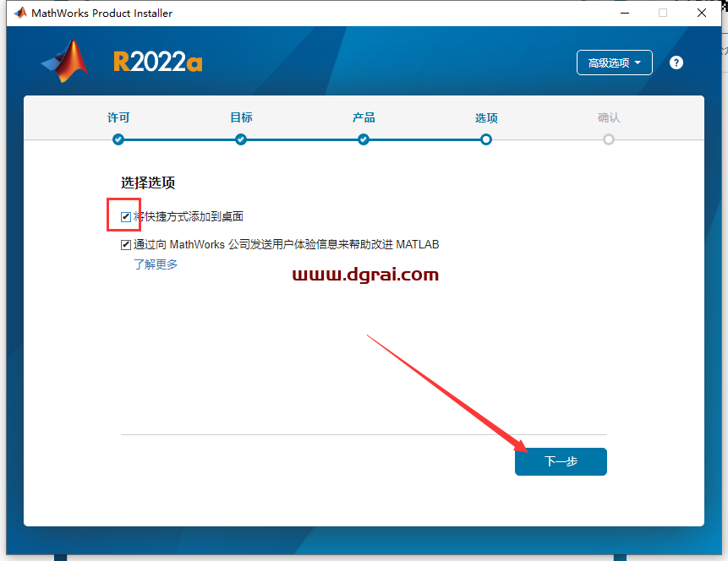Click the help question mark icon
728x561 pixels.
676,63
